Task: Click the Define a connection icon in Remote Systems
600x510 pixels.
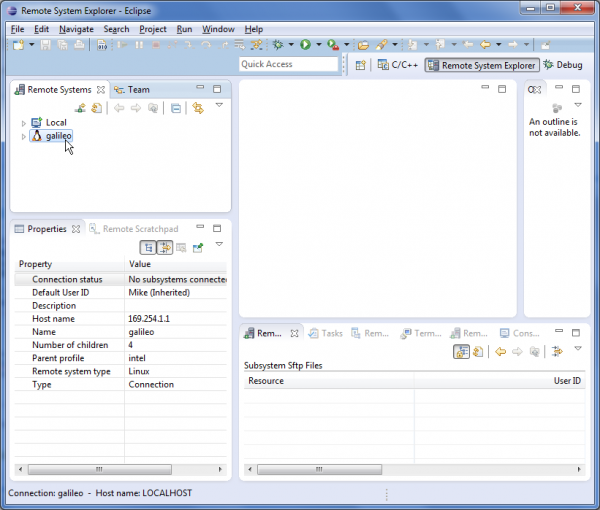Action: pyautogui.click(x=80, y=108)
